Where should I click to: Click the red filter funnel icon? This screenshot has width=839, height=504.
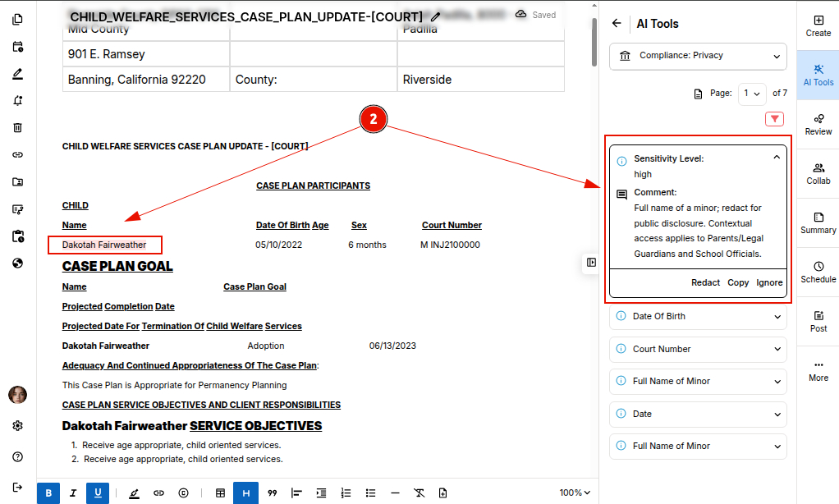click(774, 119)
